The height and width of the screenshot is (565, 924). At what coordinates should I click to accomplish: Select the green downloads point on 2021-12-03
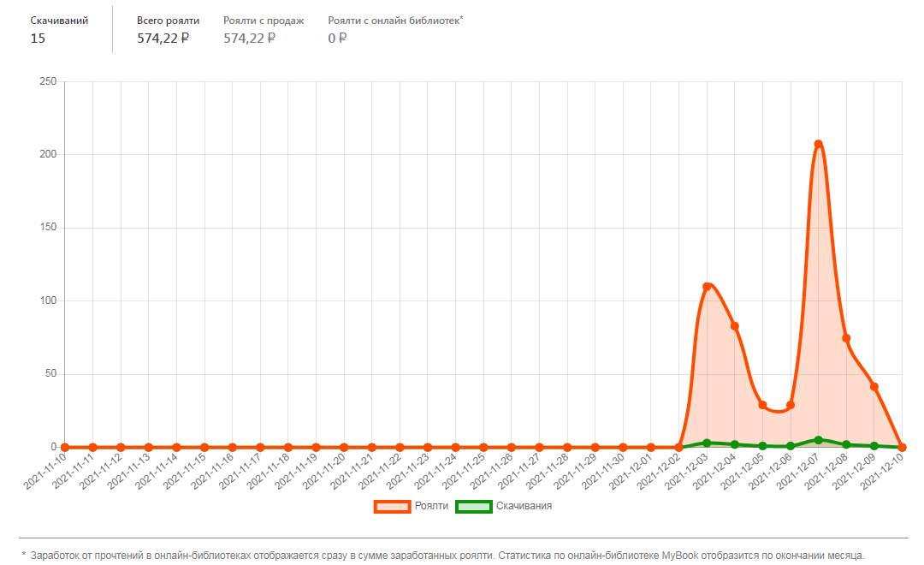[x=707, y=443]
